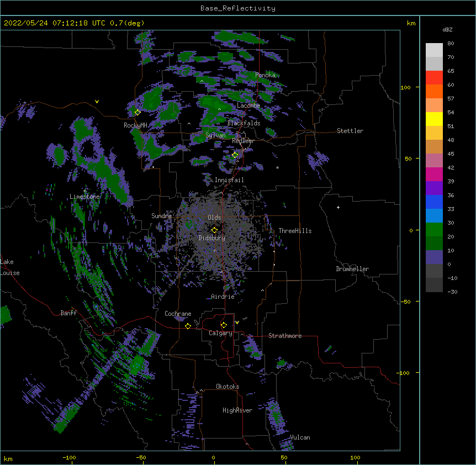Select the Olds label
This screenshot has height=465, width=476.
[214, 218]
